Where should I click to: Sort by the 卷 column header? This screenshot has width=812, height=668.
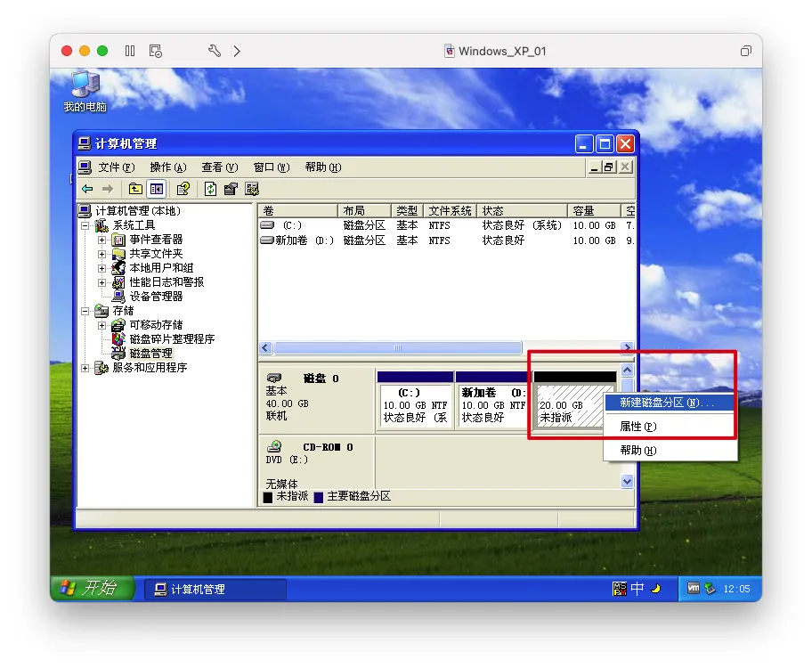pos(297,211)
